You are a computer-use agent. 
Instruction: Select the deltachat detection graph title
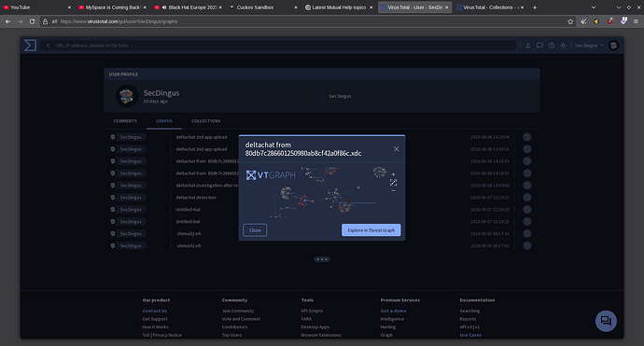(x=196, y=198)
